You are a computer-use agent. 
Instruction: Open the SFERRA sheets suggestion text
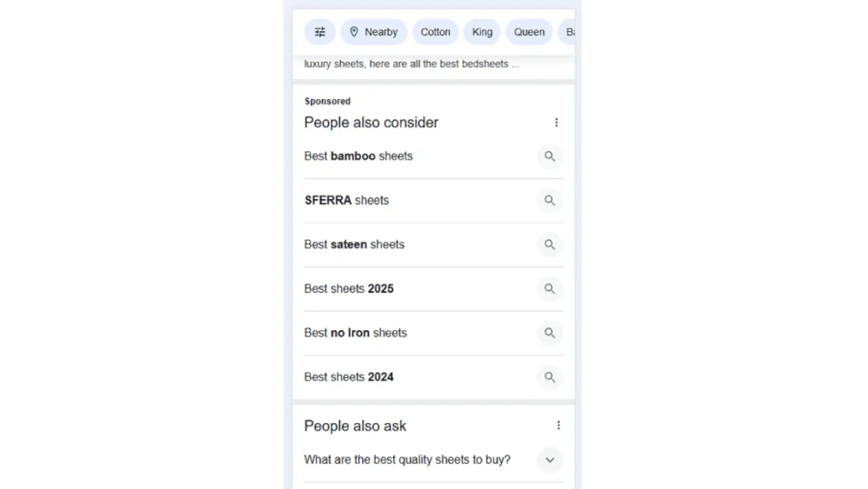tap(346, 201)
